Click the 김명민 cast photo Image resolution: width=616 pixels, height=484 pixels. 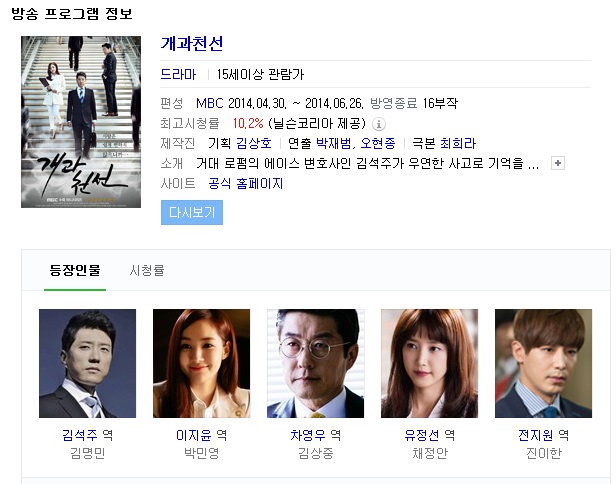coord(87,363)
